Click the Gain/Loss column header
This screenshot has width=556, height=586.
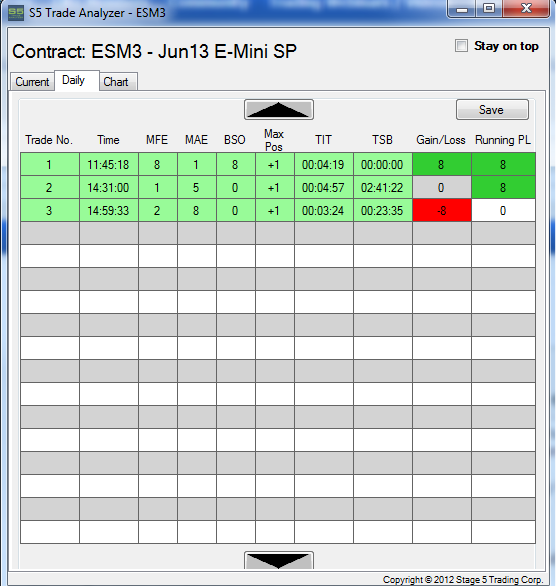pyautogui.click(x=441, y=140)
